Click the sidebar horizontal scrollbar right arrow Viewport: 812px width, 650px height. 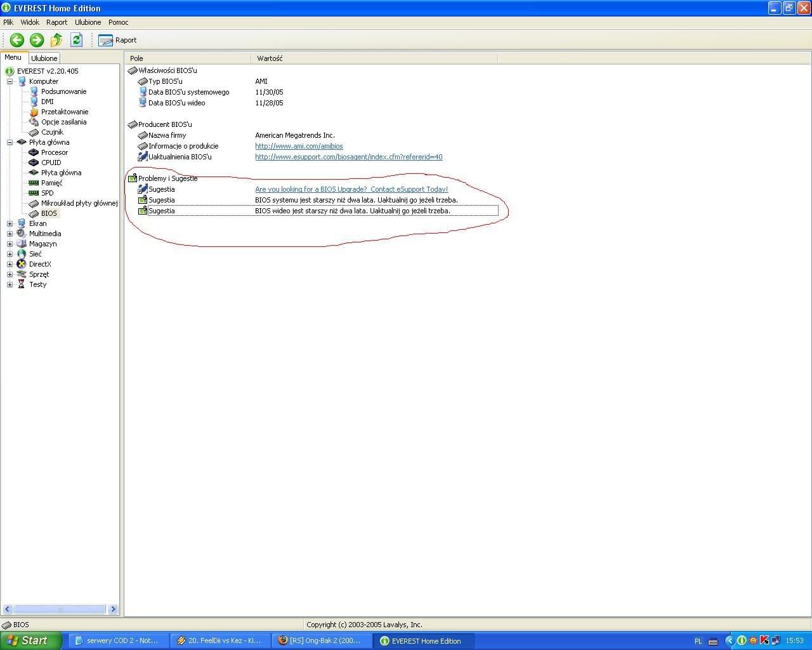click(x=113, y=609)
